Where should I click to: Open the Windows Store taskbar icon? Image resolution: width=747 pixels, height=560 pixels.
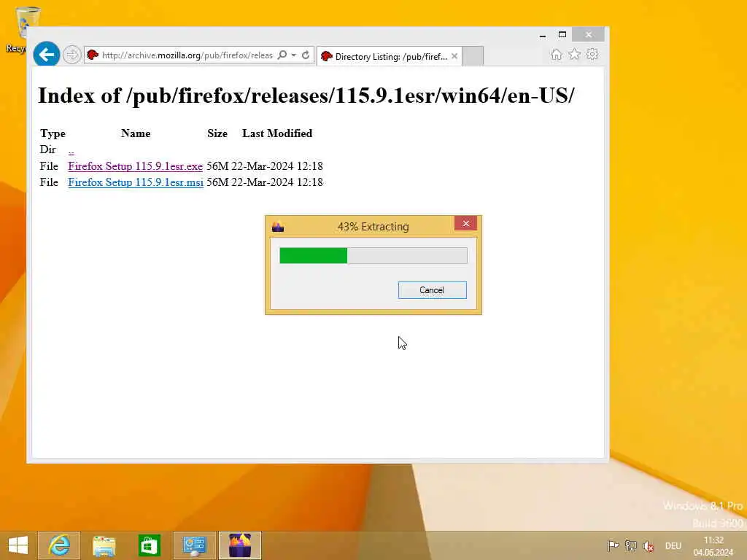149,545
